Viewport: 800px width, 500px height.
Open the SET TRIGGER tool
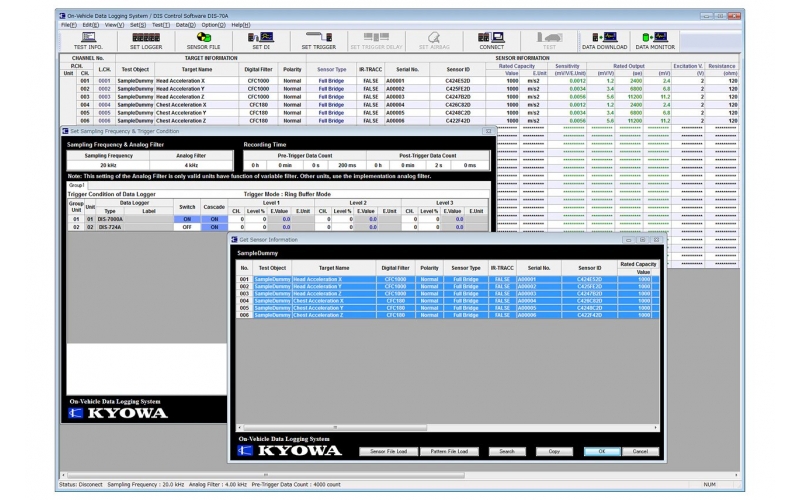point(319,41)
